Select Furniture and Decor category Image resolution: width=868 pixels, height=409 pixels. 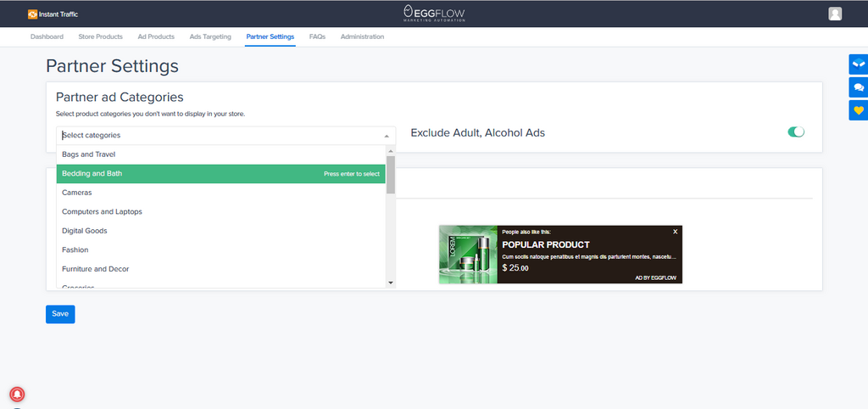coord(221,269)
